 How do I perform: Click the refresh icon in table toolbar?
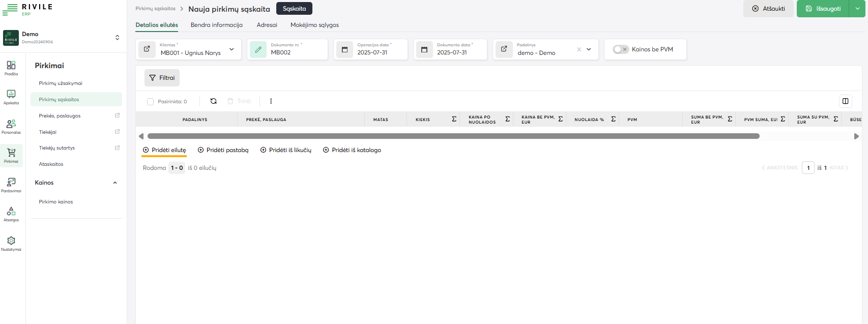point(213,101)
